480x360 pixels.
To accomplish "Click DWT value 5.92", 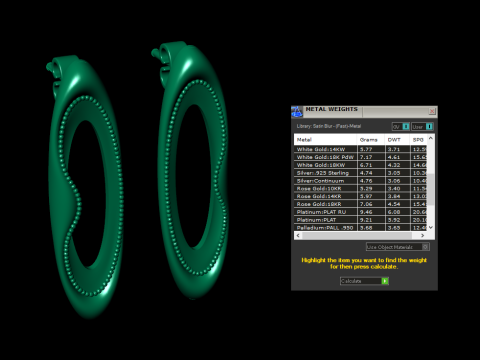I will click(394, 220).
